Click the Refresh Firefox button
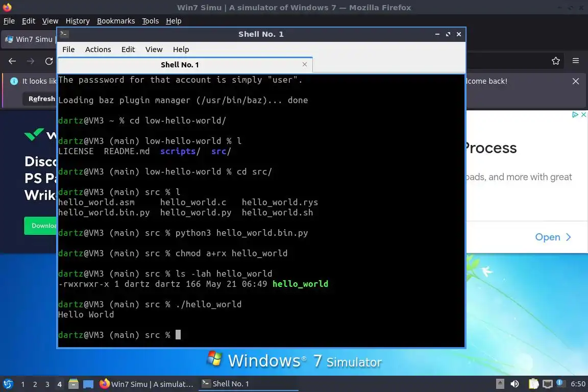The image size is (588, 392). pos(40,99)
